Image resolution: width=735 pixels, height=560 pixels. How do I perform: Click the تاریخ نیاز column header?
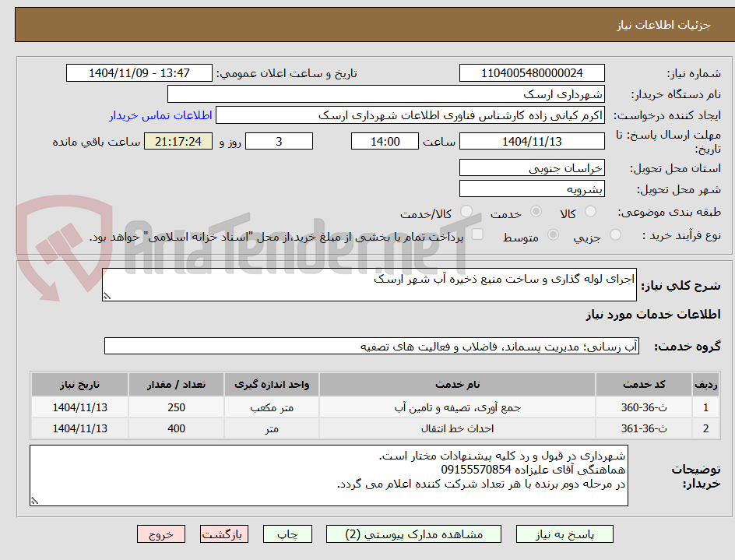coord(79,385)
